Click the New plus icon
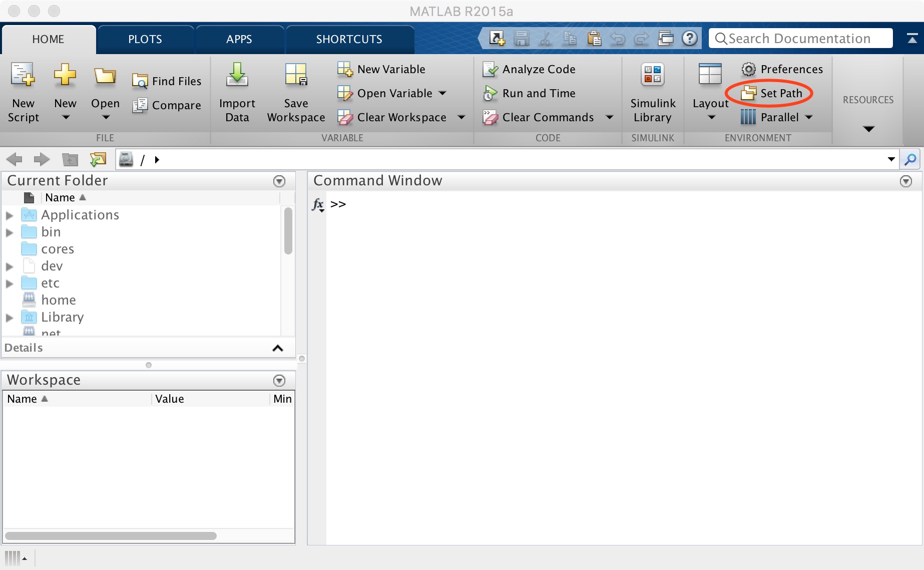This screenshot has width=924, height=570. pos(65,75)
